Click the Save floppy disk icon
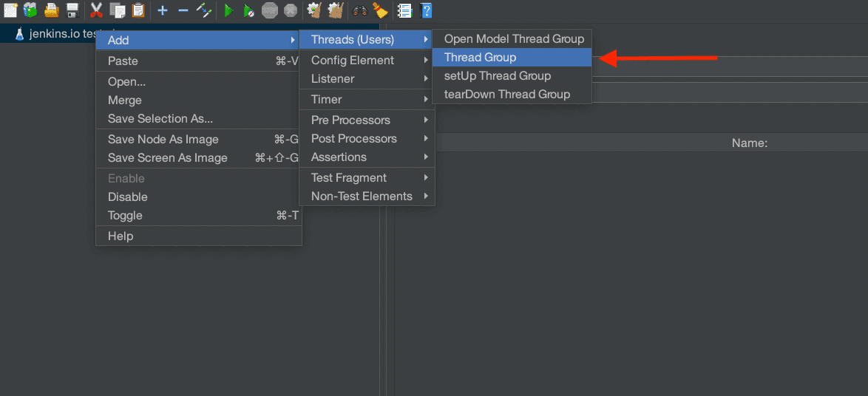 point(72,10)
